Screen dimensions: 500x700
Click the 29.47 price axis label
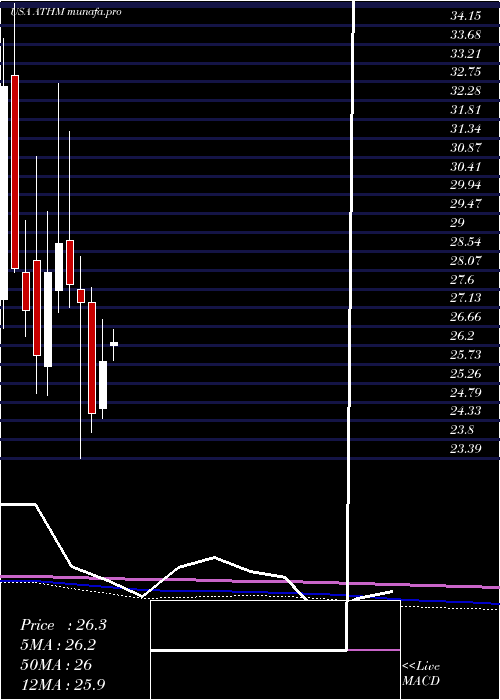coord(466,204)
